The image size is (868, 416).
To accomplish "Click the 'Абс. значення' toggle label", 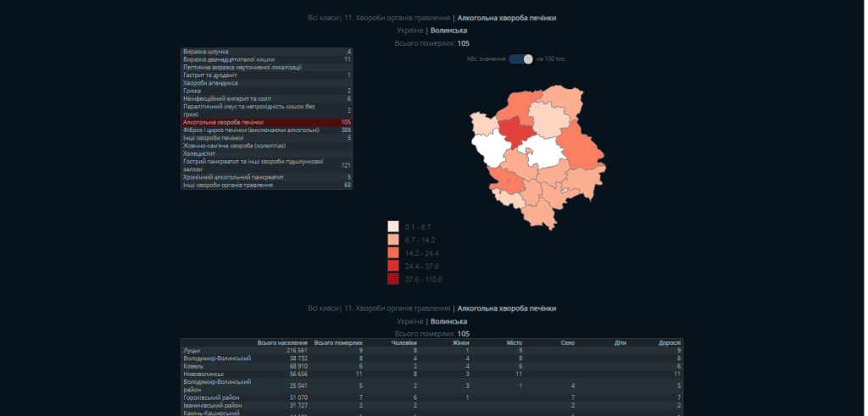I will pos(486,58).
